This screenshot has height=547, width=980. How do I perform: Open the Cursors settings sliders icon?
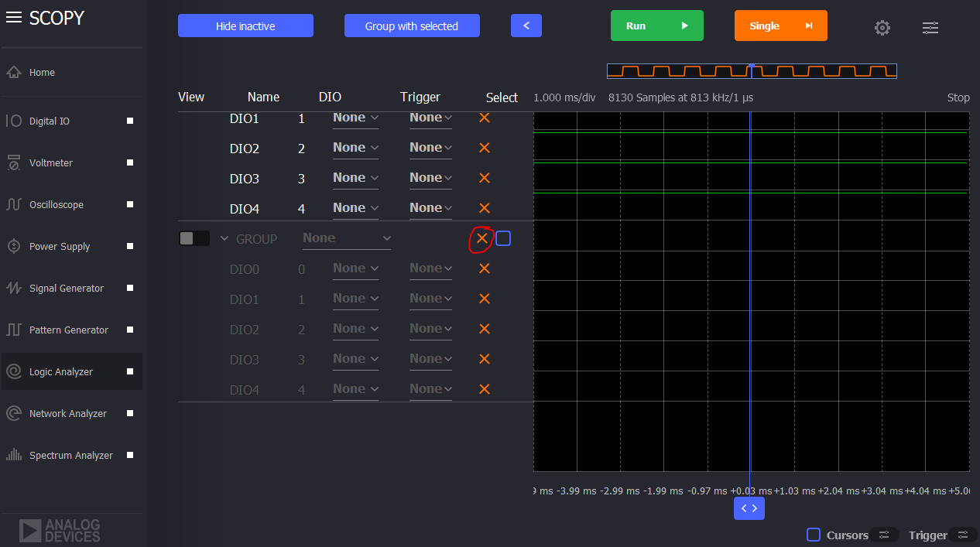[884, 535]
